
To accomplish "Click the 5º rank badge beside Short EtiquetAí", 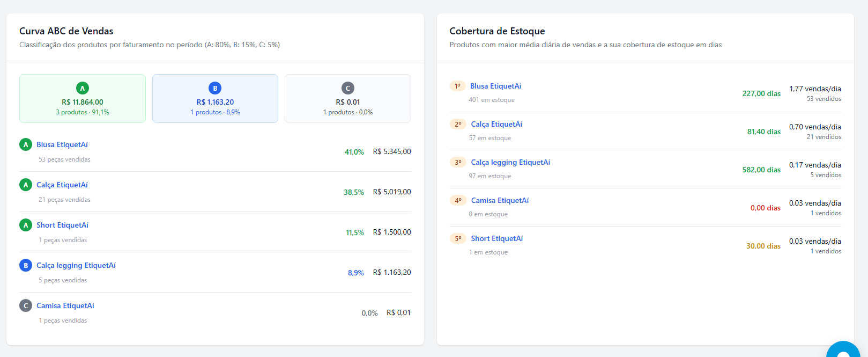I will (458, 238).
